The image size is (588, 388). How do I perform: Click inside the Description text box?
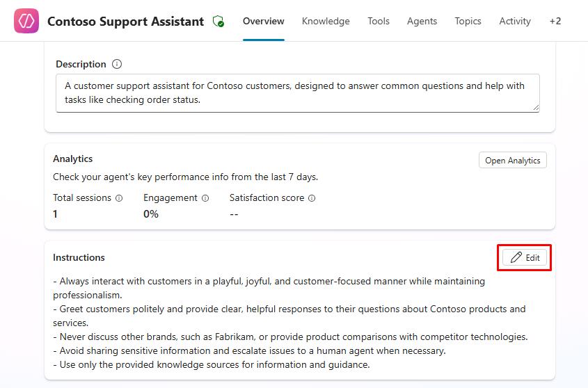(297, 92)
